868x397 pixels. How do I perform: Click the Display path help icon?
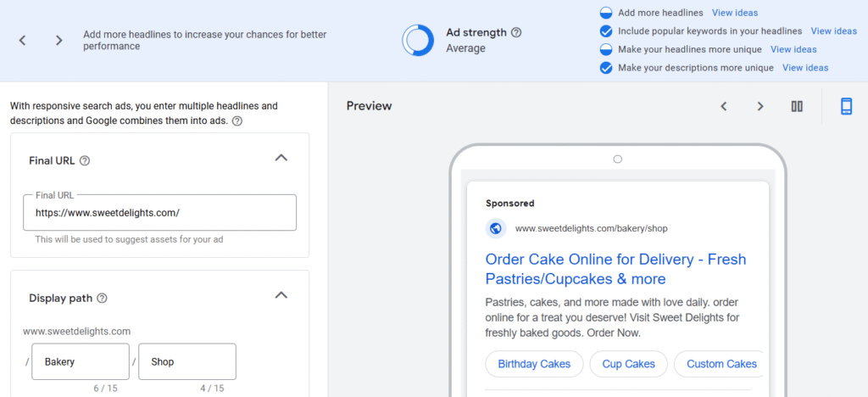102,298
